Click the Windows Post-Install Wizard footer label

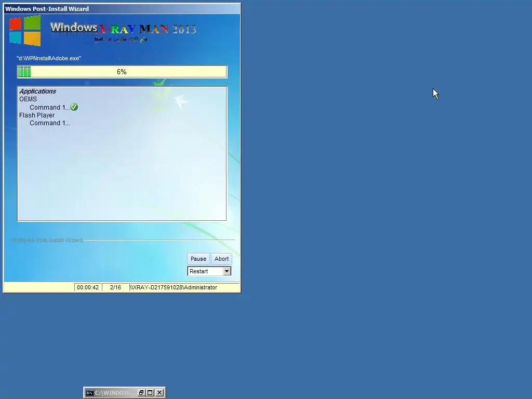(47, 240)
